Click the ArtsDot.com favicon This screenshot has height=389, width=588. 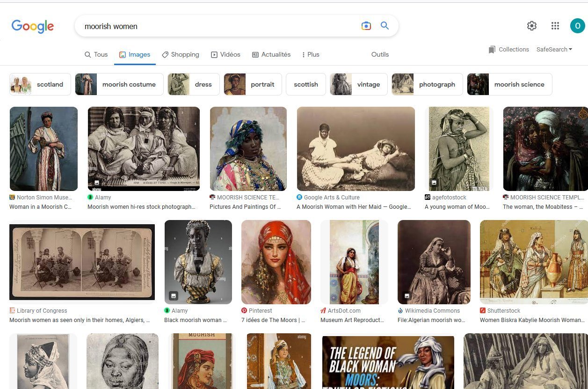(323, 311)
